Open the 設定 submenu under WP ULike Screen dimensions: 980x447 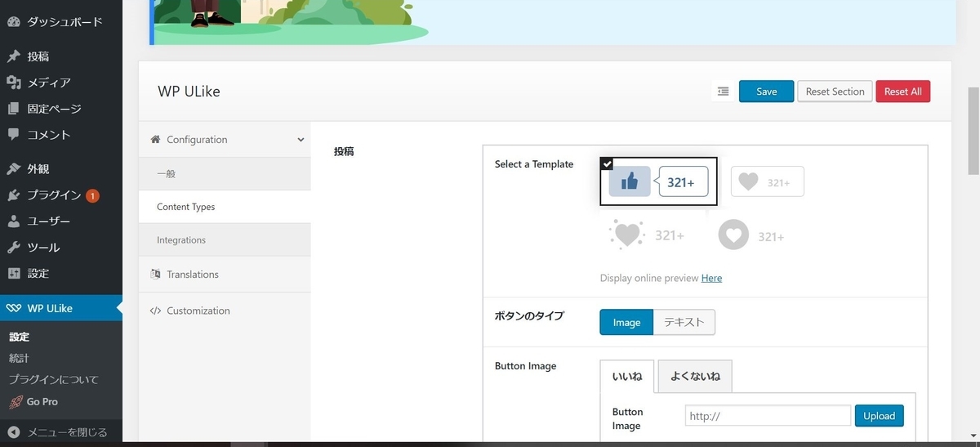(19, 337)
